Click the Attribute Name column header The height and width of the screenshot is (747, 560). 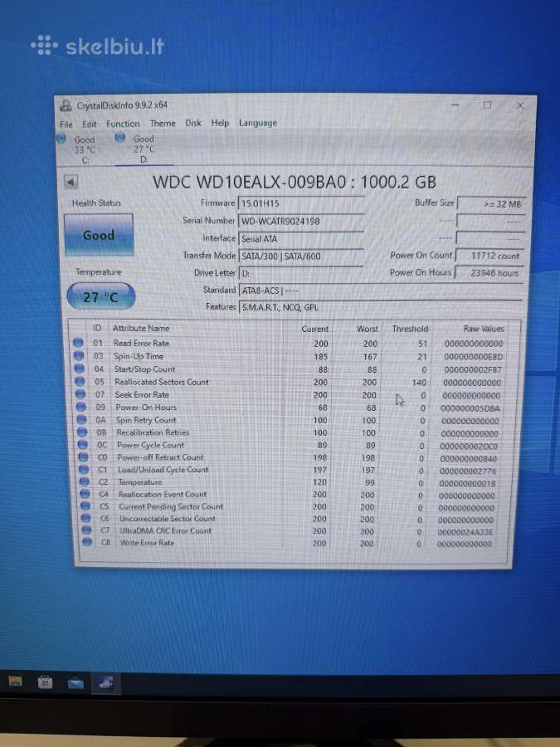(x=141, y=328)
